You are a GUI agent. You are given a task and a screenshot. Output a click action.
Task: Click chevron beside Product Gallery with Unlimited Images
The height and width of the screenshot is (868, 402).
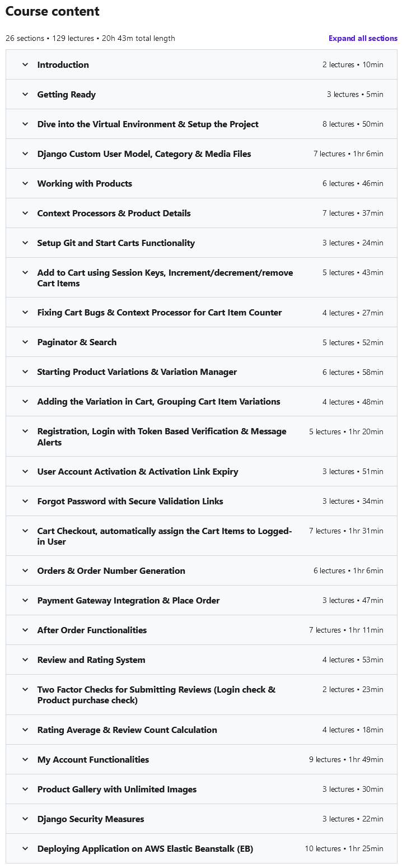(x=25, y=790)
